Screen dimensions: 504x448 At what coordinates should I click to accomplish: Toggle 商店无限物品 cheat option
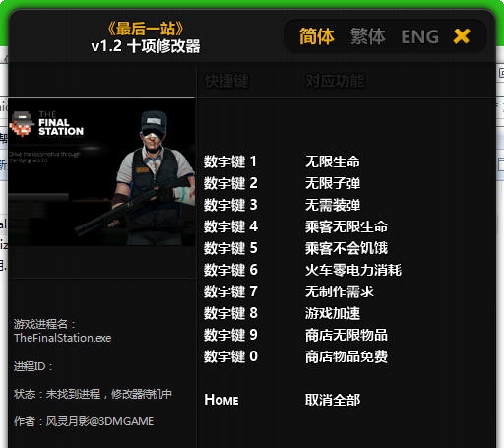coord(346,335)
